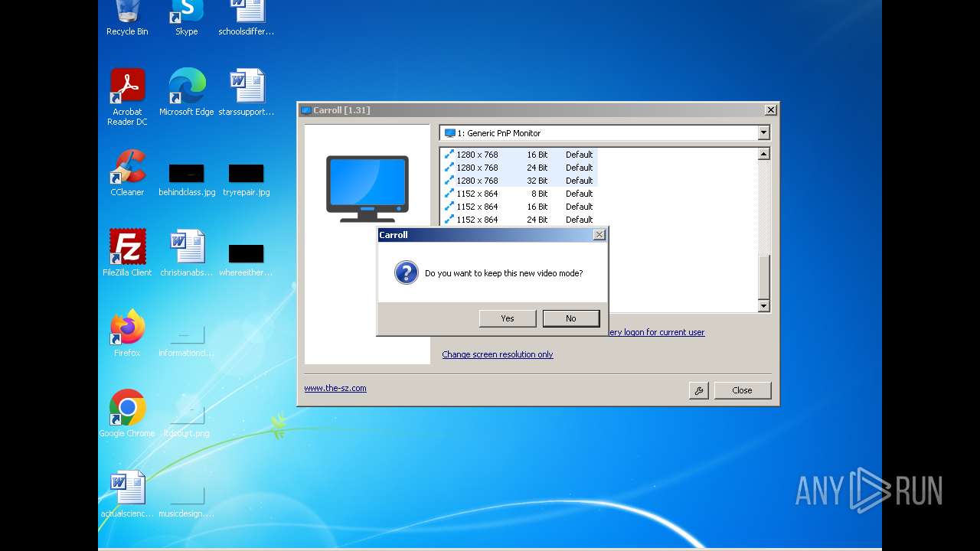Click the blue monitor image in Carroll
Viewport: 980px width, 551px height.
pos(367,188)
